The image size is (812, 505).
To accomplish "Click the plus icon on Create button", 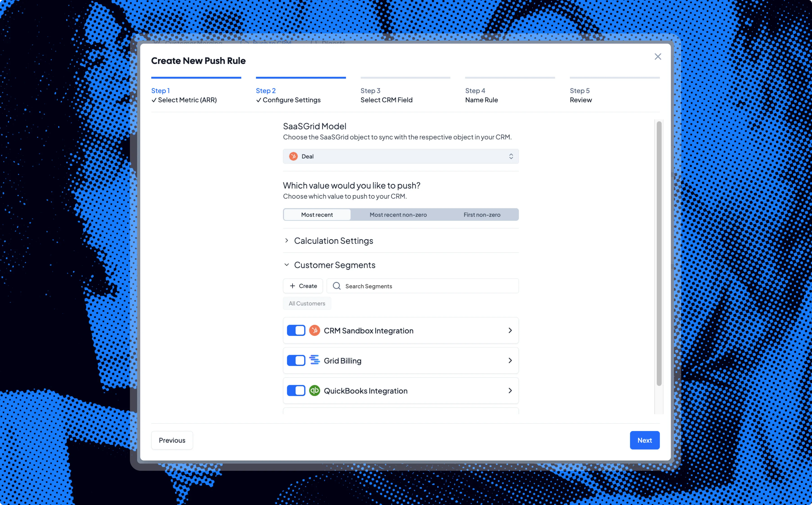I will [292, 286].
